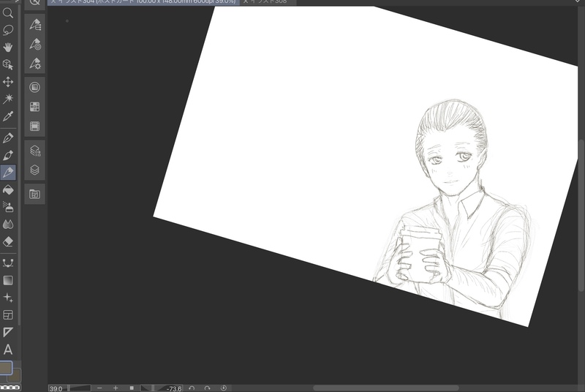Open the film strip palette icon
This screenshot has width=585, height=392.
pyautogui.click(x=34, y=127)
